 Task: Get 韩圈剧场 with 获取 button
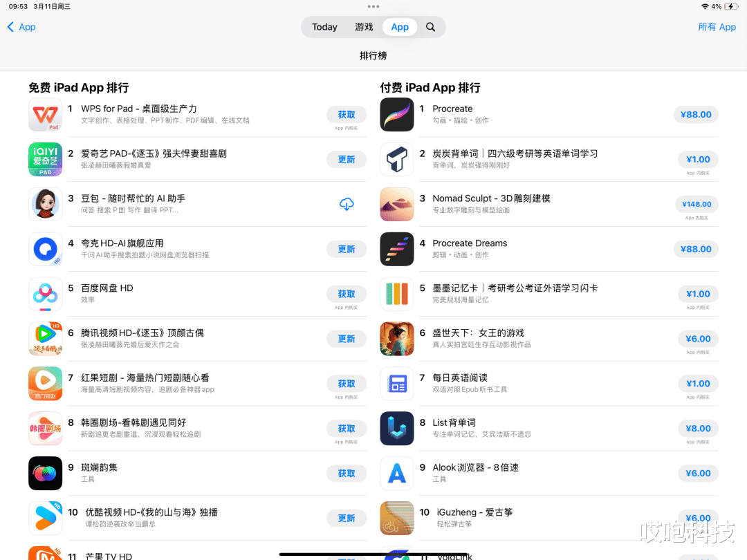(347, 428)
